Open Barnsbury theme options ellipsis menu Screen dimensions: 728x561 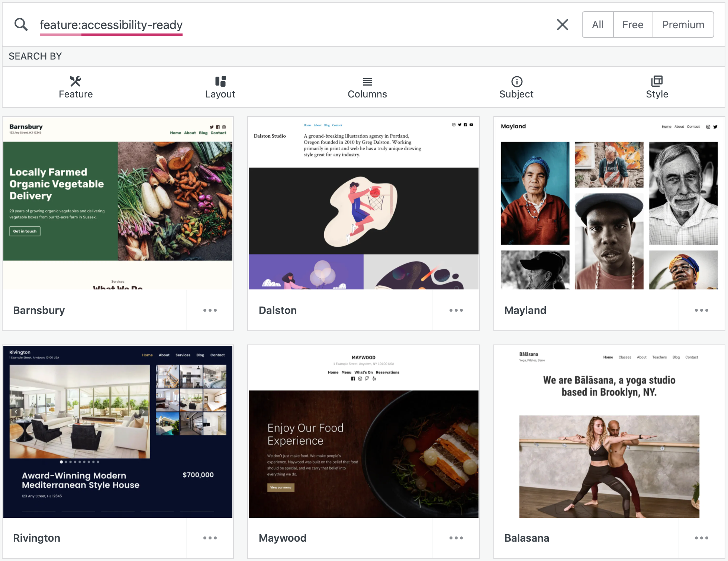pyautogui.click(x=210, y=310)
